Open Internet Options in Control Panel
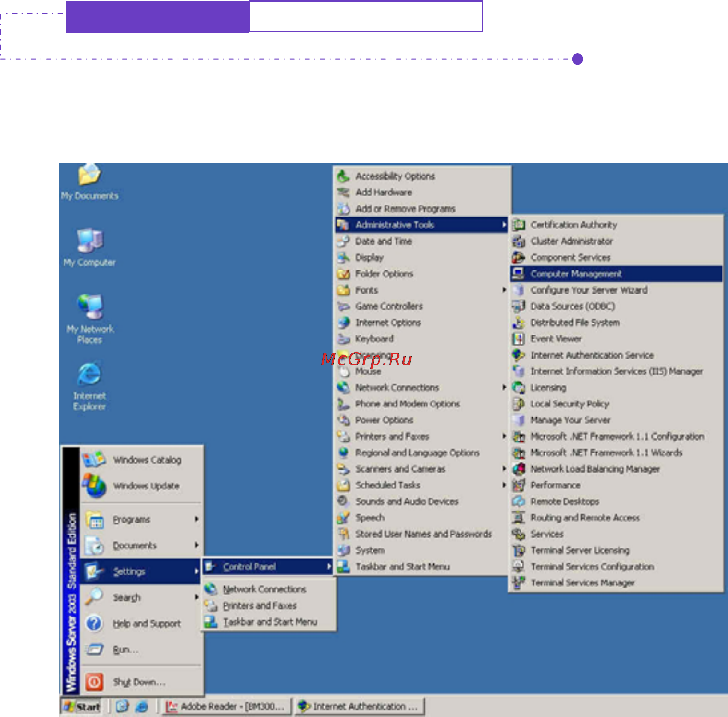The width and height of the screenshot is (728, 717). point(421,323)
